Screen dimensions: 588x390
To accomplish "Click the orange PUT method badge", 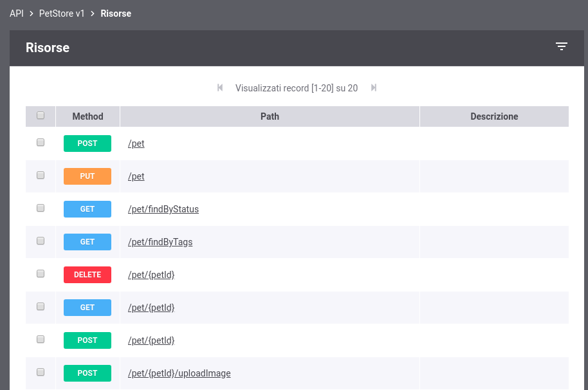I will 87,176.
